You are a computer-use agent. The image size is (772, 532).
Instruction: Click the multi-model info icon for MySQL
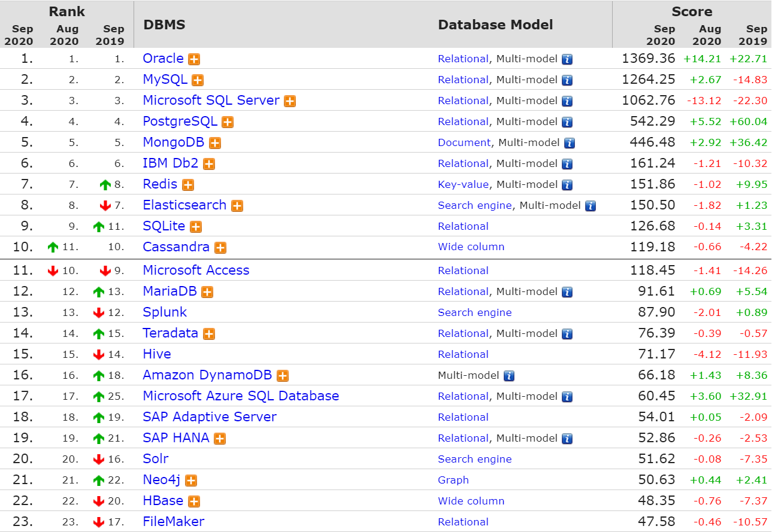click(567, 80)
